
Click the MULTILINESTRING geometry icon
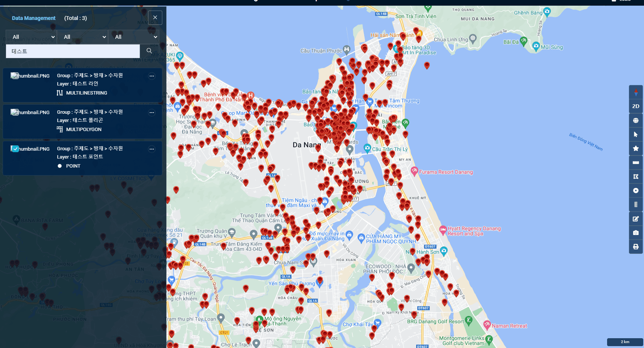pyautogui.click(x=60, y=93)
